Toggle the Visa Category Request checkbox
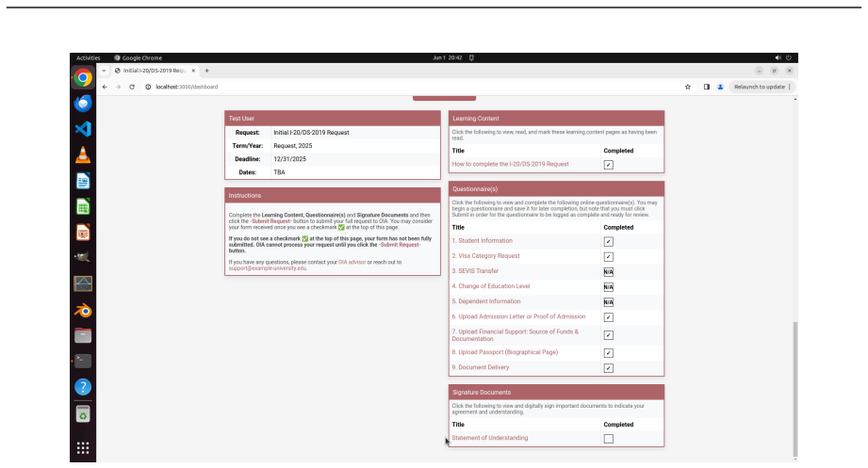The height and width of the screenshot is (468, 868). (x=609, y=257)
